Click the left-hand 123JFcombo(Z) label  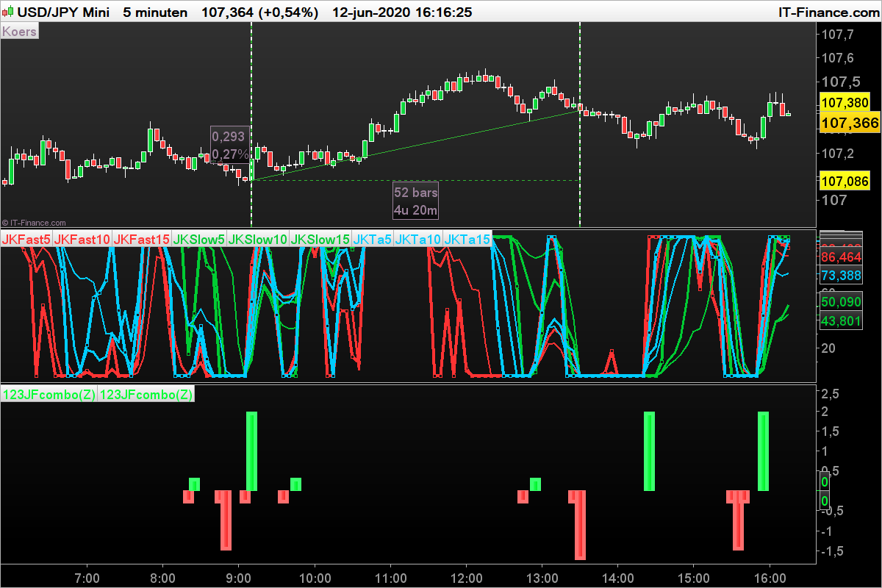49,395
